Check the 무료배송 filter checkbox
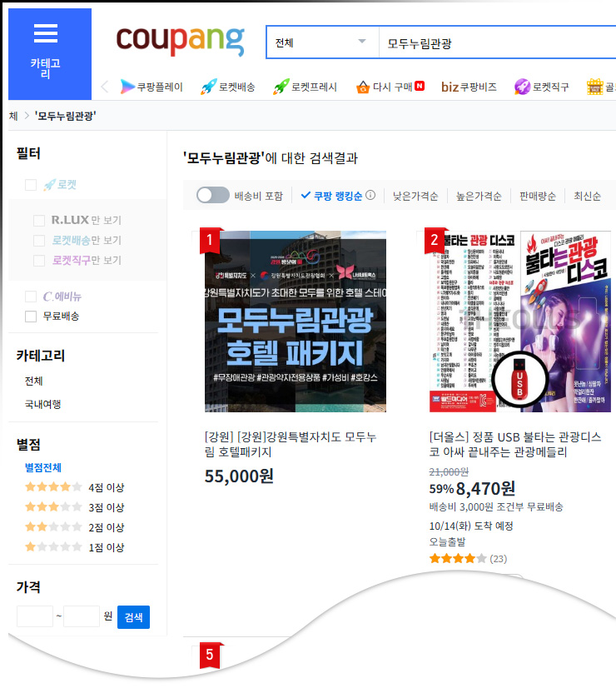The width and height of the screenshot is (616, 688). 31,317
